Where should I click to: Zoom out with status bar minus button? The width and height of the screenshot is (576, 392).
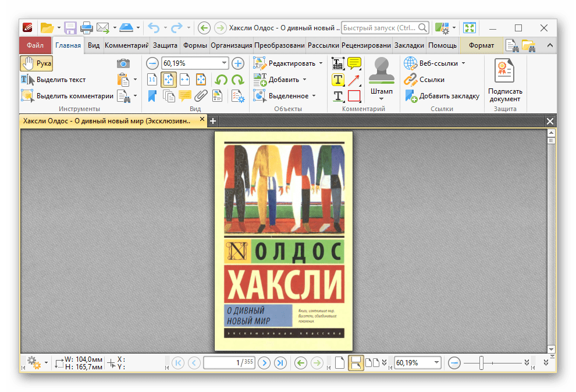[x=454, y=363]
